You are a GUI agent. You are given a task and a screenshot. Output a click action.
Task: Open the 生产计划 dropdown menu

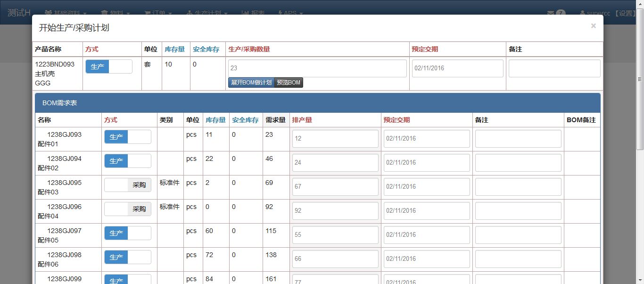(x=207, y=13)
